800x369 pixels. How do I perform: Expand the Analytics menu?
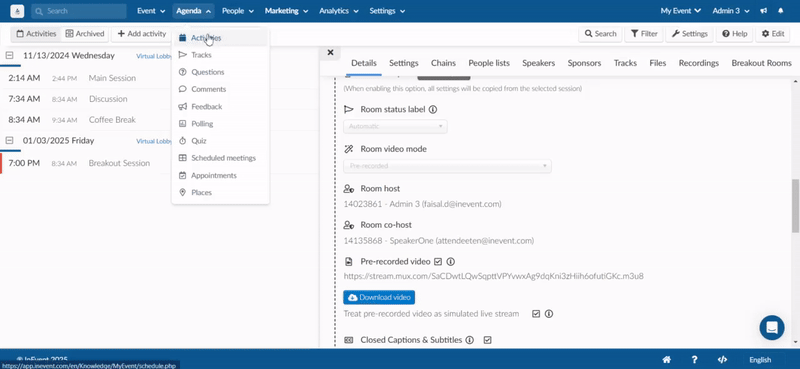(339, 11)
